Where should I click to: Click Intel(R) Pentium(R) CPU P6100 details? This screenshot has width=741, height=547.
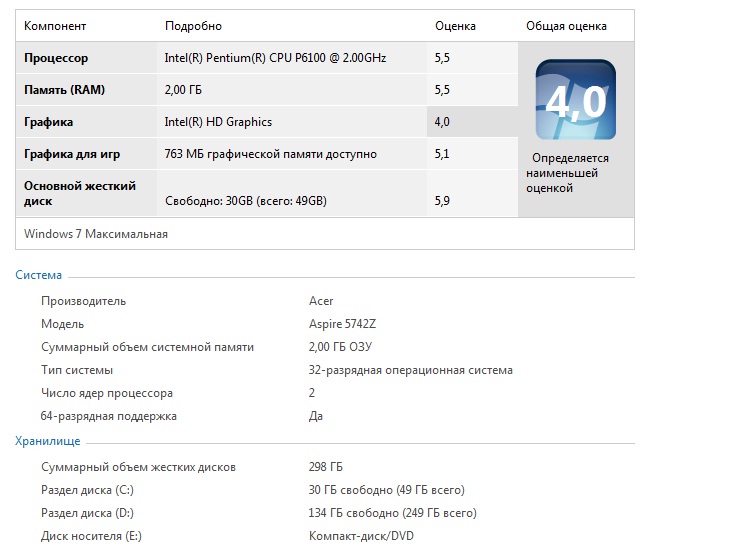pyautogui.click(x=275, y=58)
